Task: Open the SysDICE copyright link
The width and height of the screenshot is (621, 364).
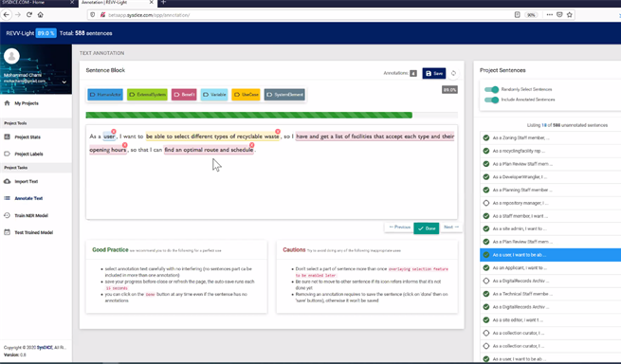Action: tap(45, 347)
